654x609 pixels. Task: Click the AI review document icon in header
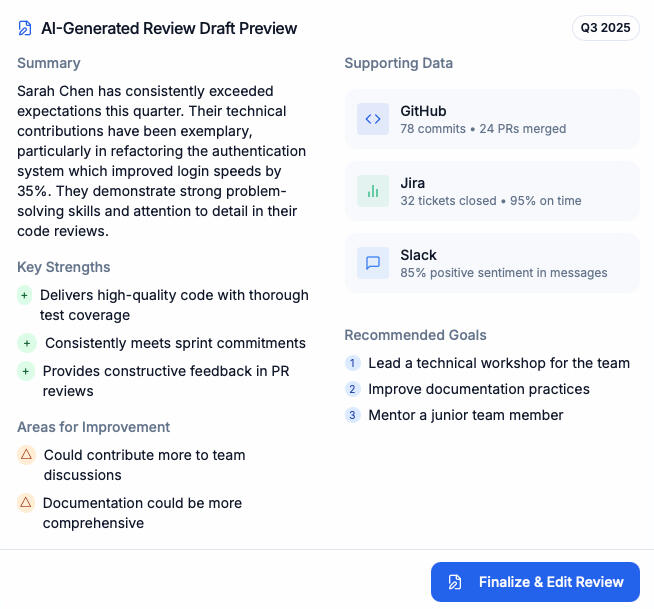(x=25, y=28)
